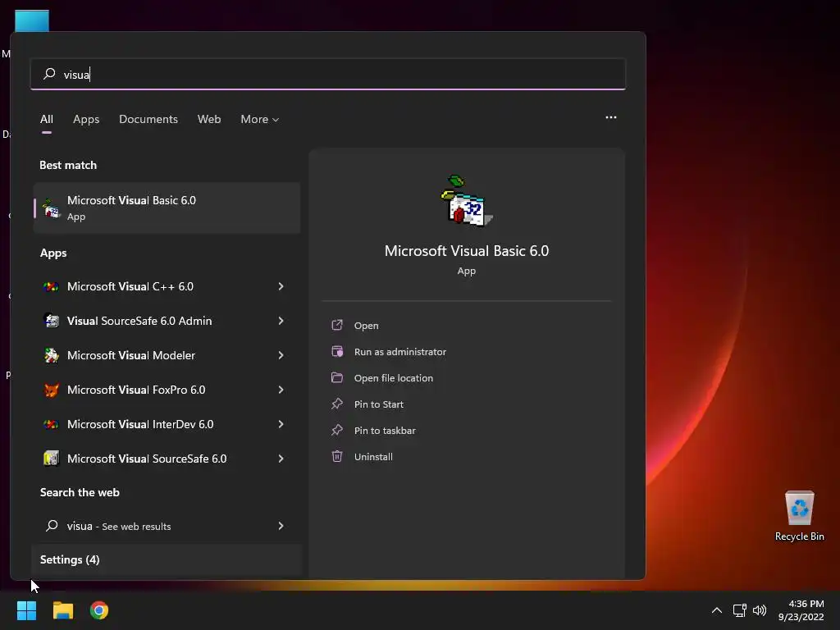Open Microsoft Visual Basic 6.0 best match result
840x630 pixels.
(x=167, y=208)
